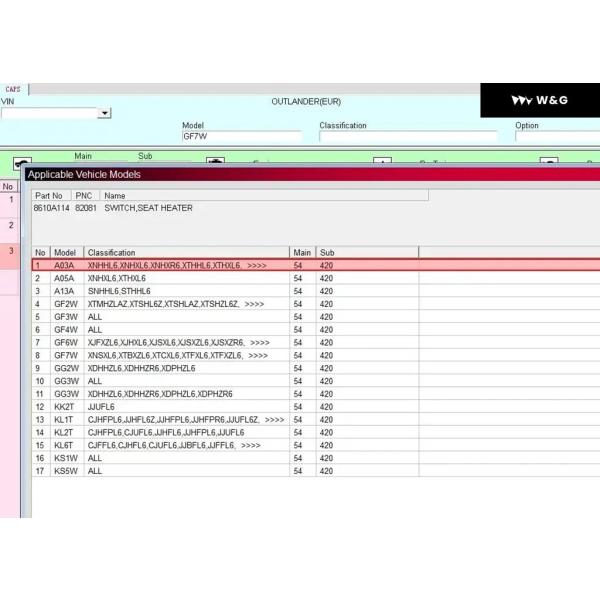The image size is (600, 600).
Task: Open the VIN dropdown arrow
Action: (x=104, y=113)
